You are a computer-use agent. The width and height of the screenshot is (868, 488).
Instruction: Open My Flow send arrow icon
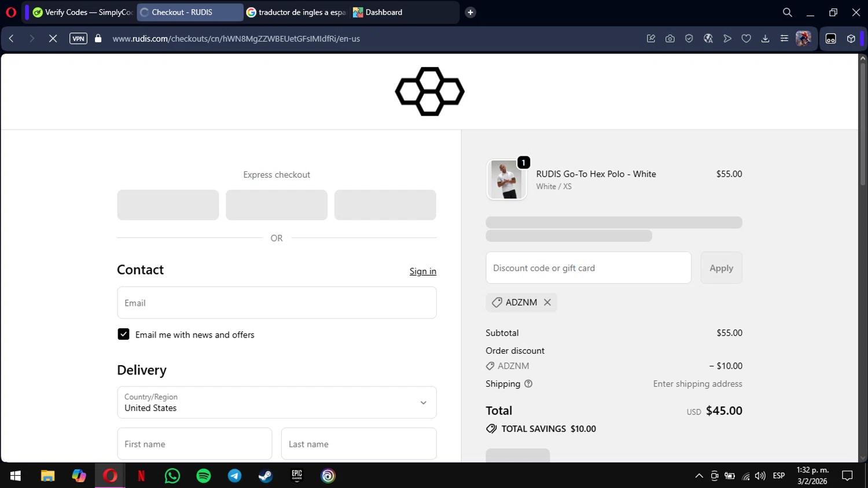[x=727, y=39]
